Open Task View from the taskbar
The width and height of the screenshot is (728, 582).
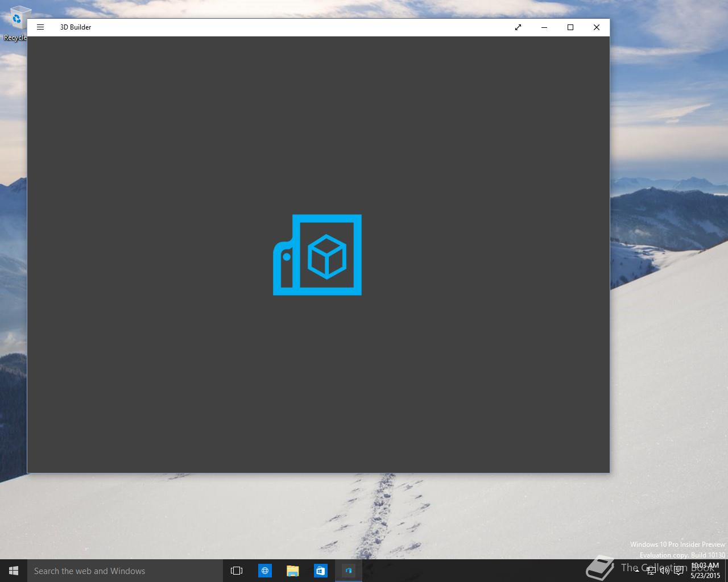pos(237,571)
